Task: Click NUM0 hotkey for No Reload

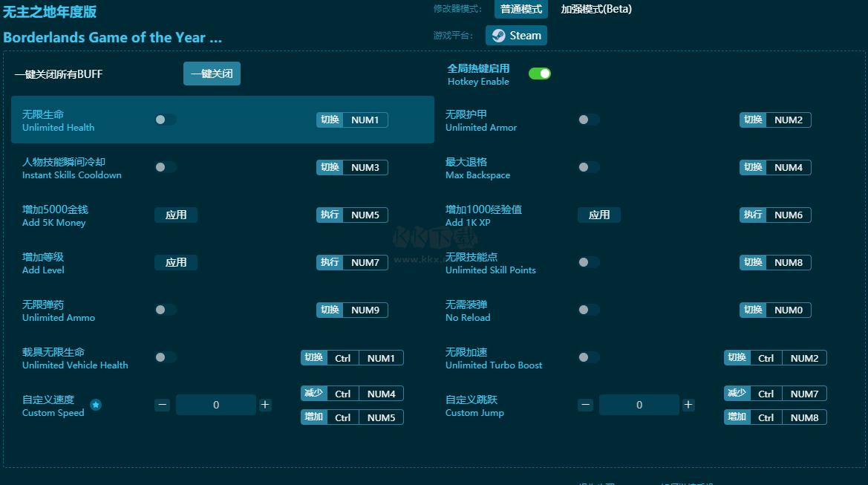Action: 775,310
